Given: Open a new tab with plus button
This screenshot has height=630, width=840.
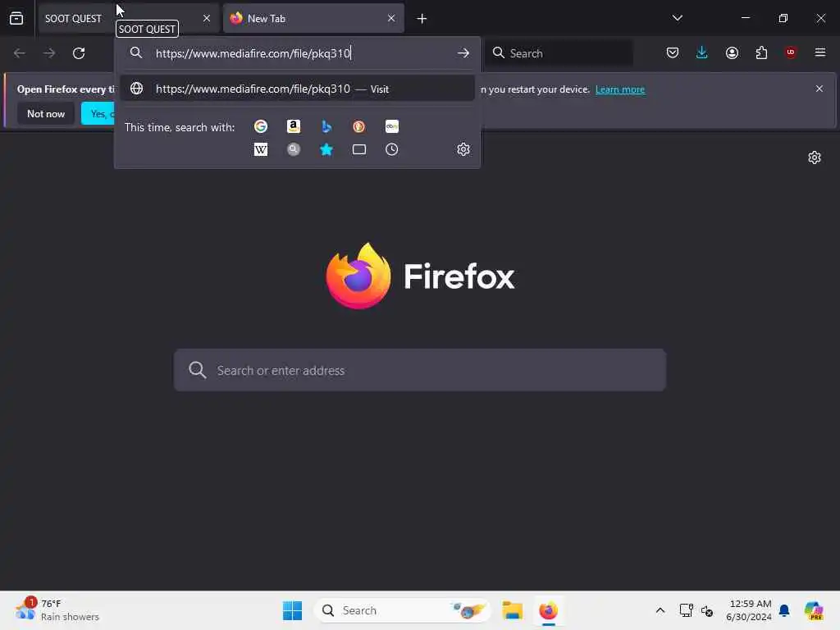Looking at the screenshot, I should pos(422,19).
